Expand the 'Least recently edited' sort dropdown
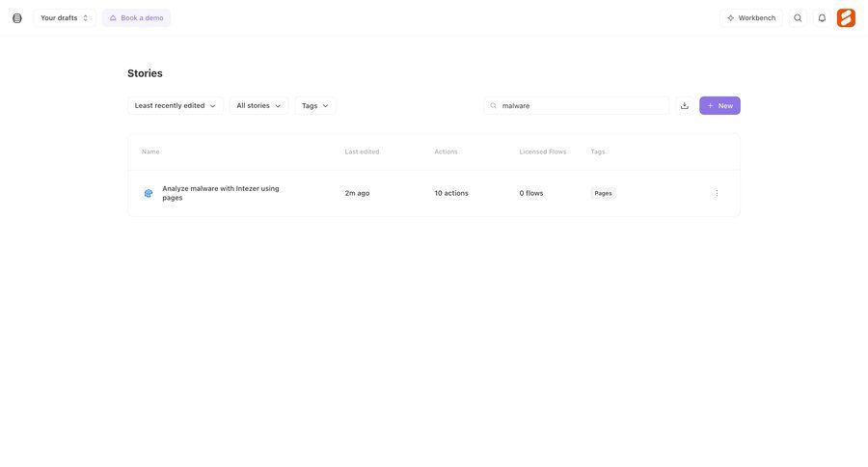868x467 pixels. 175,105
